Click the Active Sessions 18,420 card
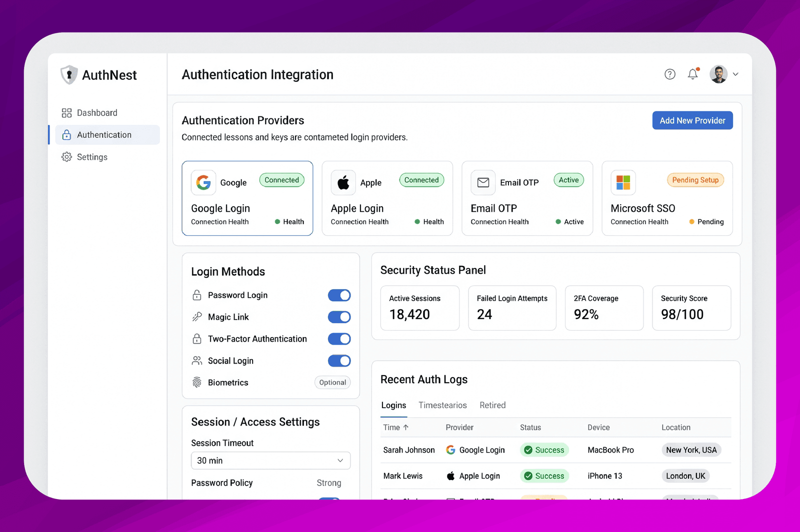The width and height of the screenshot is (800, 532). [x=420, y=308]
